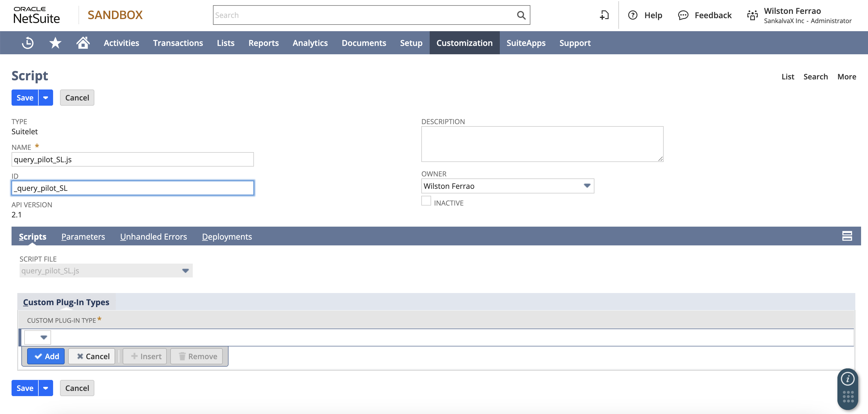Switch to the Unhandled Errors subtab
This screenshot has height=414, width=868.
(153, 236)
